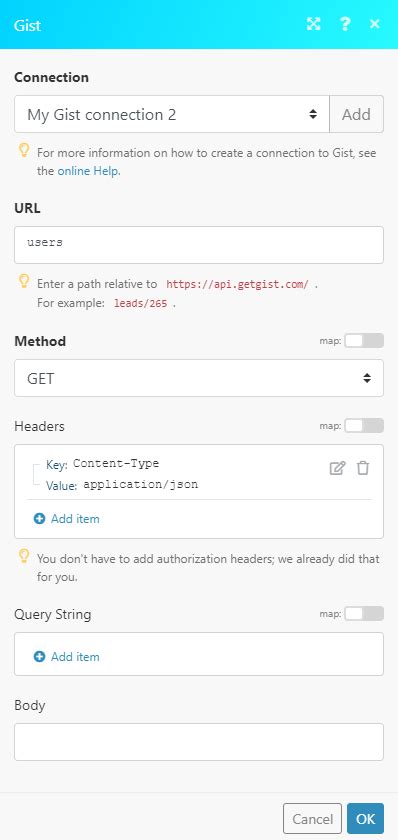This screenshot has height=840, width=398.
Task: Expand the Gist dialog to fullscreen
Action: (x=313, y=24)
